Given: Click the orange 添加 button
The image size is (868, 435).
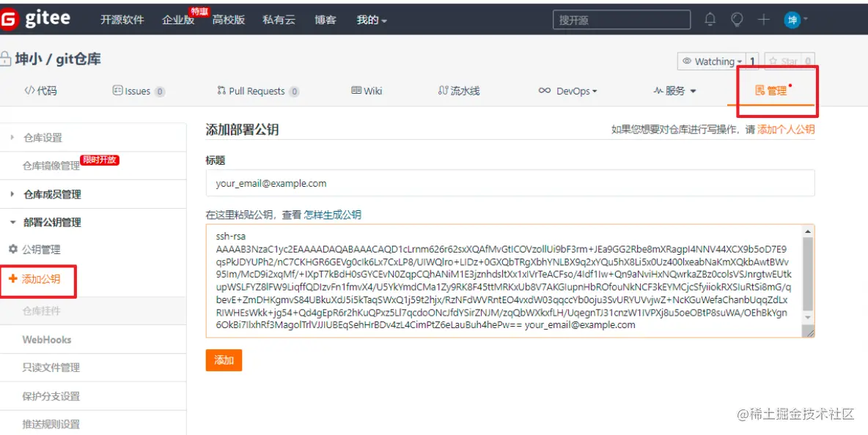Looking at the screenshot, I should tap(224, 360).
